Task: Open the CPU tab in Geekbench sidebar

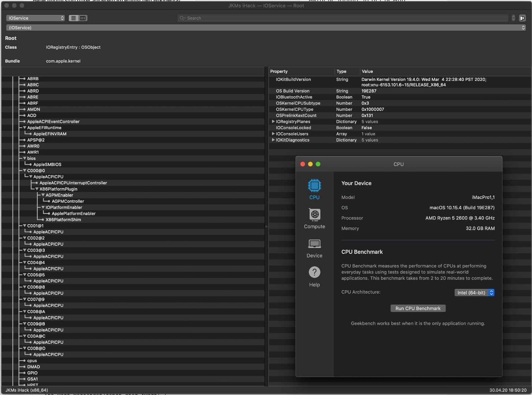Action: (x=314, y=189)
